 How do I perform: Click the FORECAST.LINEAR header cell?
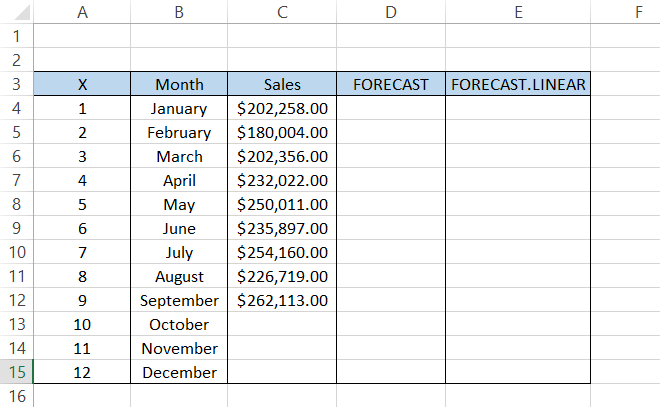pos(517,84)
